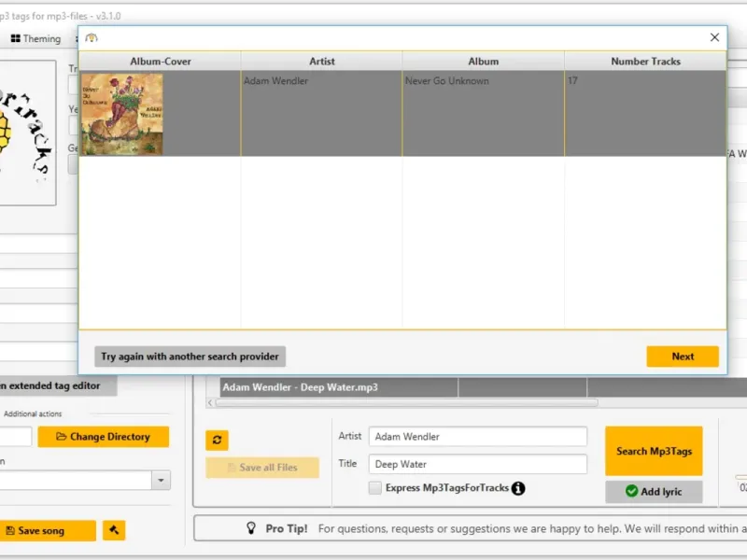The width and height of the screenshot is (747, 560).
Task: Click the Save all Files button
Action: [x=262, y=468]
